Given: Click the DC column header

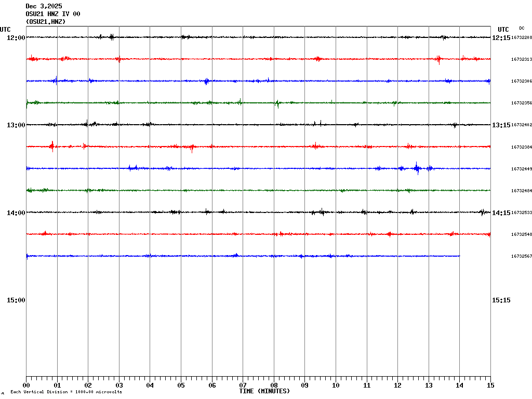Looking at the screenshot, I should [522, 28].
